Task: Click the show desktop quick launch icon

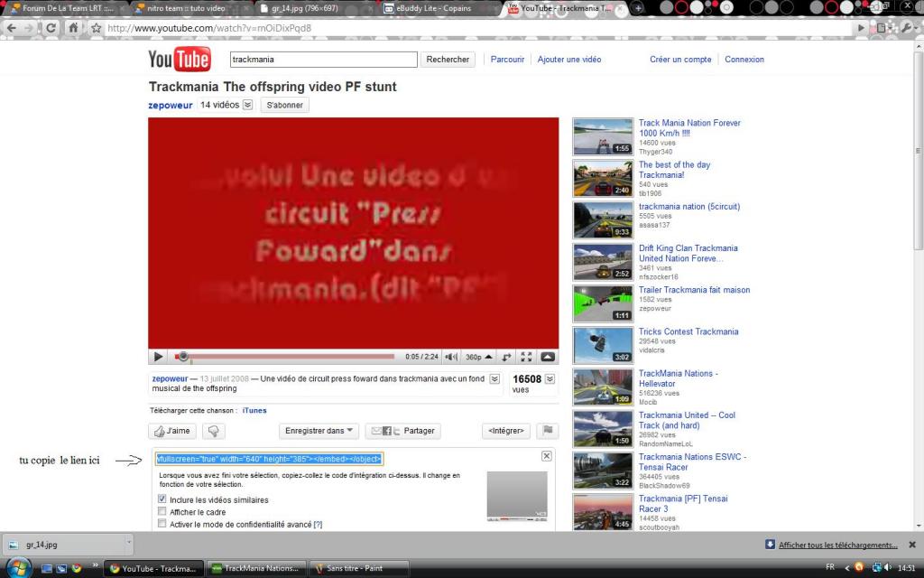Action: pyautogui.click(x=47, y=568)
